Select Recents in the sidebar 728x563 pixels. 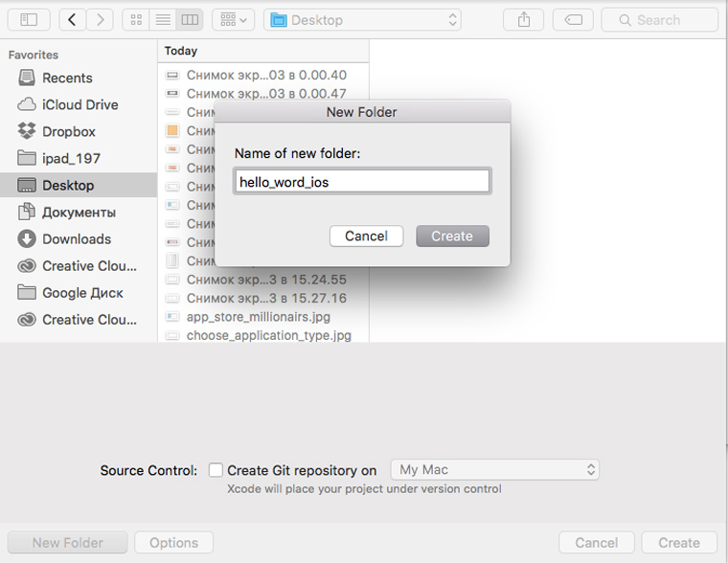tap(79, 78)
